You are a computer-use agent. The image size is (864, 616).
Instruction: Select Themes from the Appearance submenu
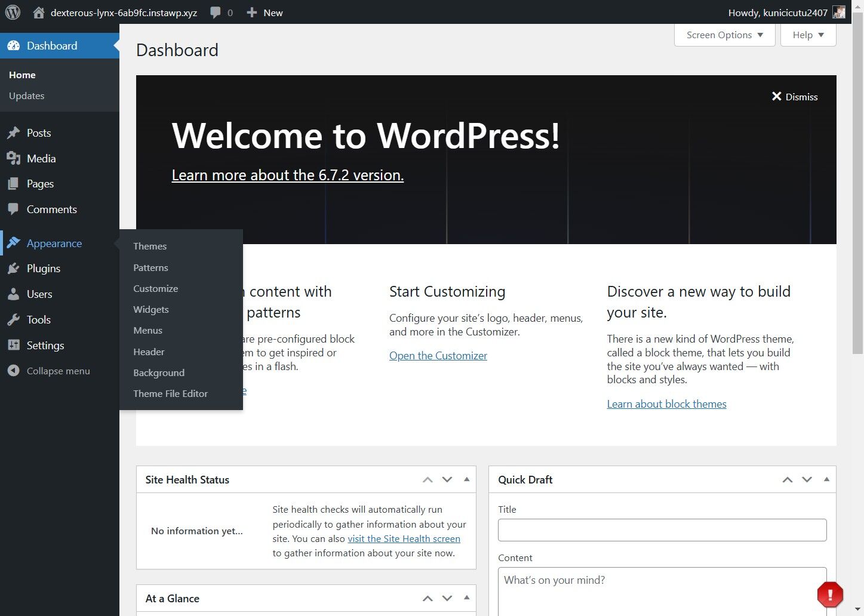click(150, 246)
